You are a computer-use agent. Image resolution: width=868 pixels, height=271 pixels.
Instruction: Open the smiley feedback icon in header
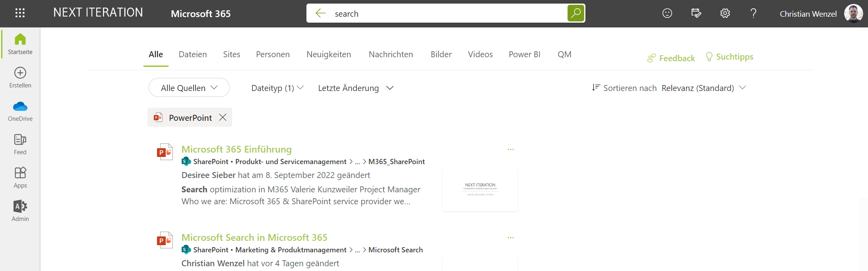[x=667, y=14]
